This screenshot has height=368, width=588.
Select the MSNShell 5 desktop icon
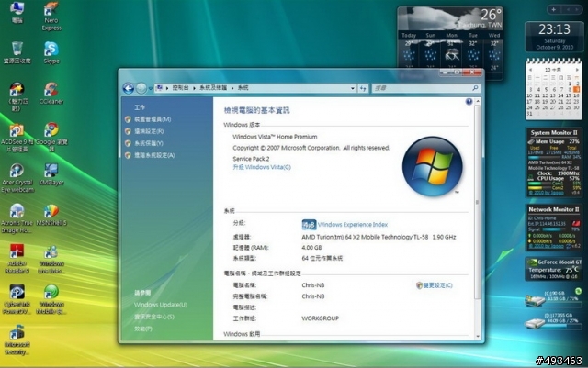(51, 215)
